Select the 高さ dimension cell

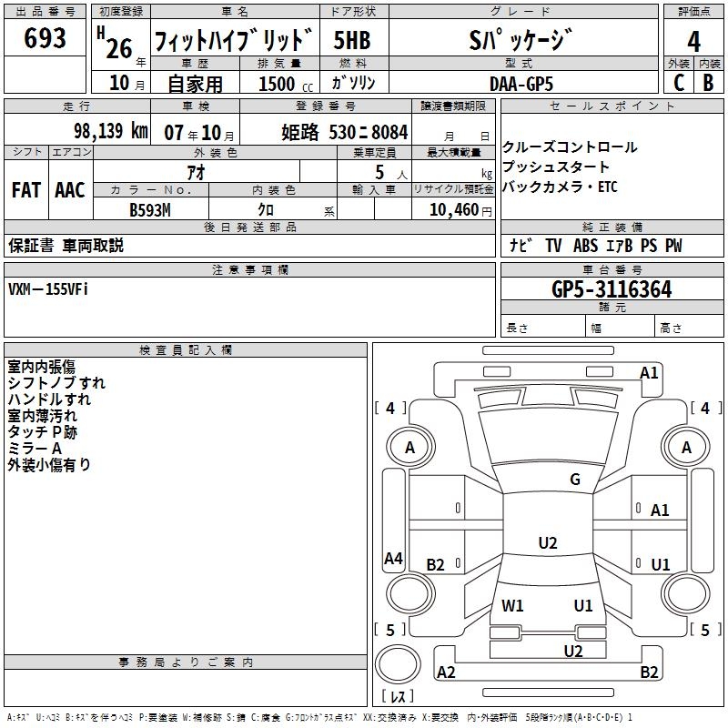click(x=690, y=326)
